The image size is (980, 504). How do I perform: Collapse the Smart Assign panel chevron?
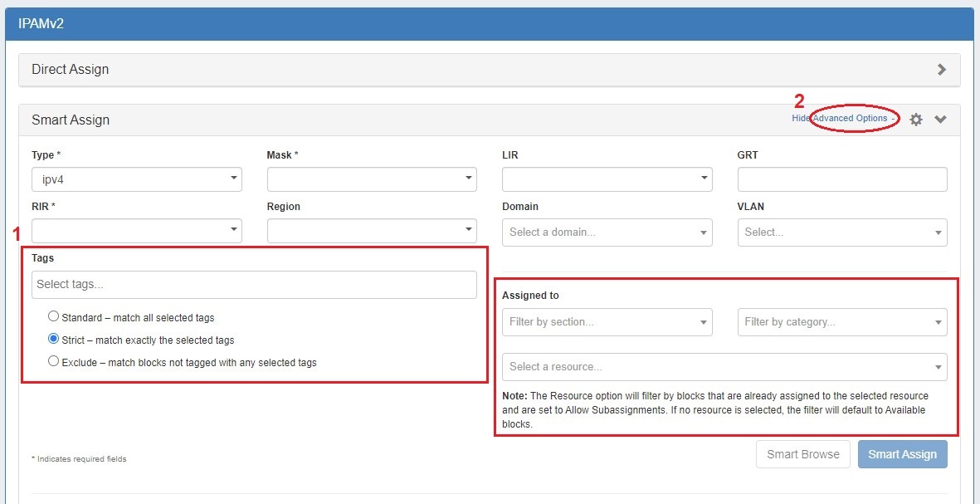(940, 120)
